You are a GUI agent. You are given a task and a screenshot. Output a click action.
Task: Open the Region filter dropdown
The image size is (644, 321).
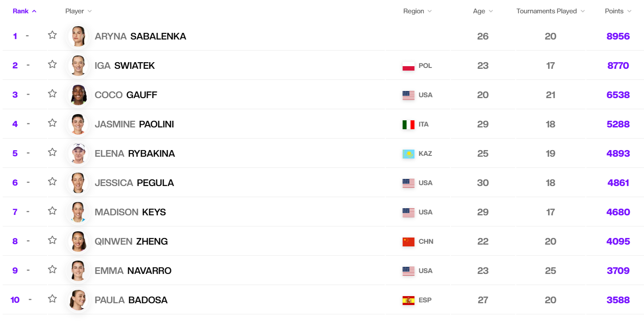[x=417, y=11]
